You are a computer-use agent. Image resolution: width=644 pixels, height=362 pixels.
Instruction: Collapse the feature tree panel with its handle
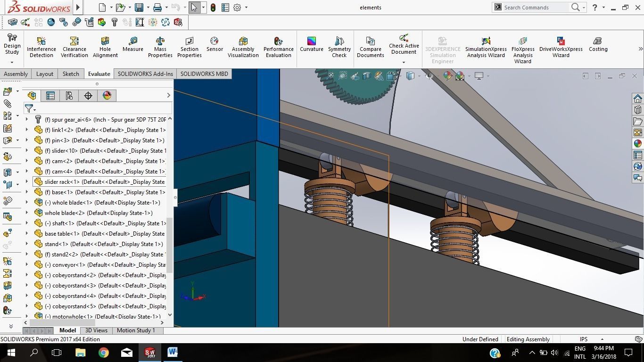175,197
